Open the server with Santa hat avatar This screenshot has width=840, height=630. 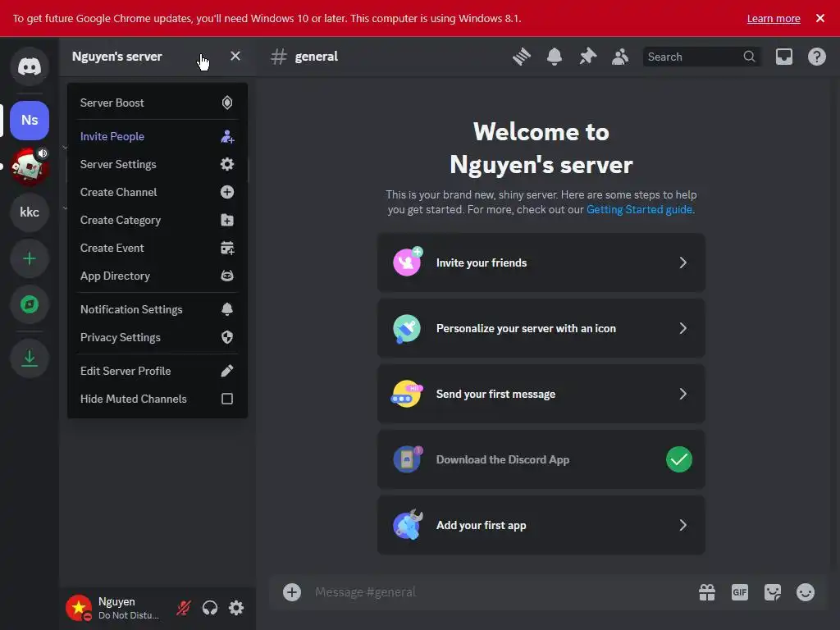pyautogui.click(x=30, y=167)
